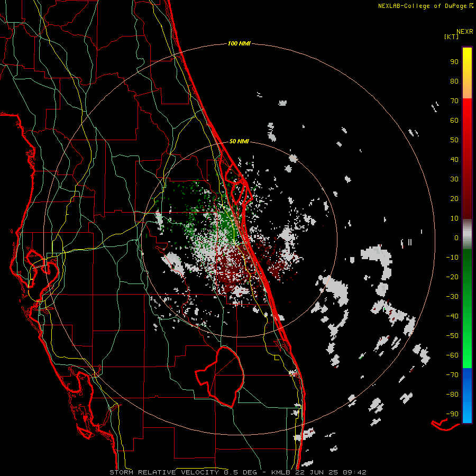Click the NEXR label above the color scale
The height and width of the screenshot is (476, 476).
[465, 32]
